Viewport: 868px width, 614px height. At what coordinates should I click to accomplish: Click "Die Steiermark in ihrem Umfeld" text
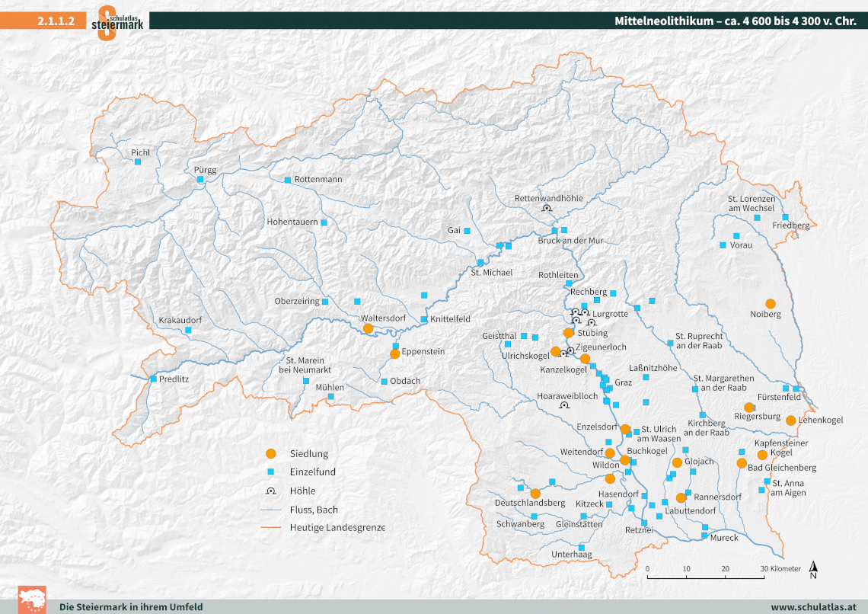pyautogui.click(x=131, y=607)
